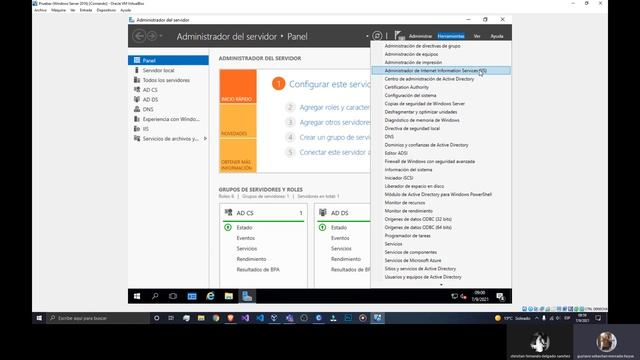Click the Servidor local sidebar icon
The image size is (640, 360).
click(x=137, y=70)
